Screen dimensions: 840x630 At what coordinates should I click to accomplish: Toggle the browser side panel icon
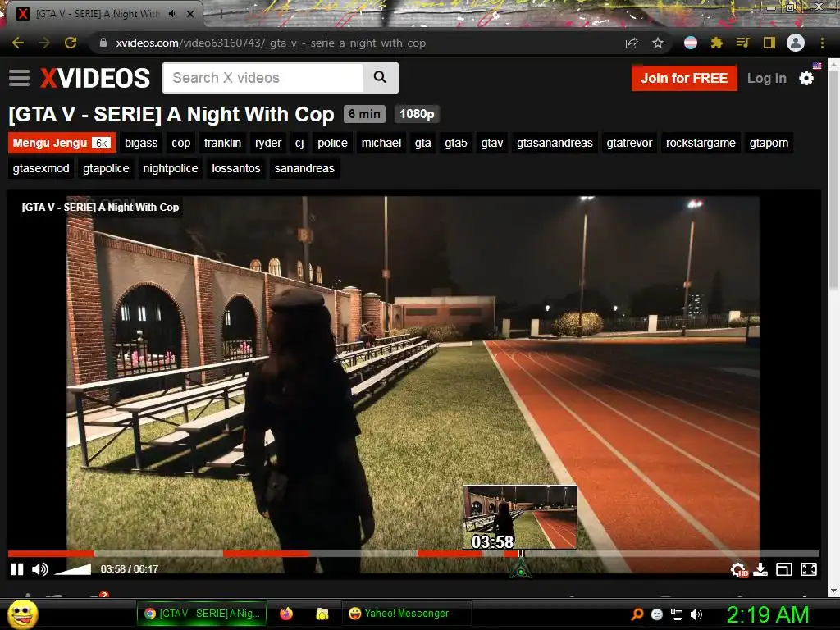point(769,43)
